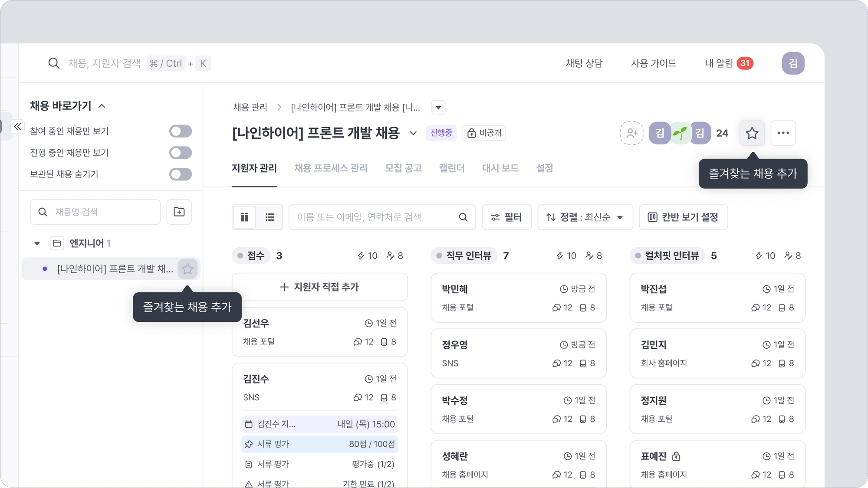Click the 직무 인터뷰 column person count icon

[589, 256]
